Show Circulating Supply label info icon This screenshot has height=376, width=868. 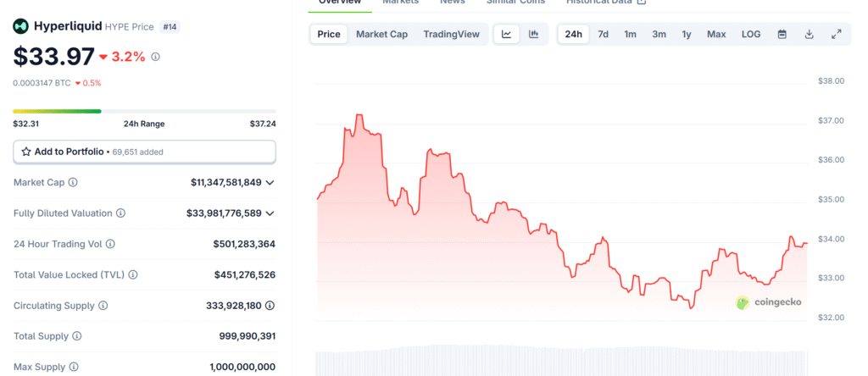[x=103, y=305]
